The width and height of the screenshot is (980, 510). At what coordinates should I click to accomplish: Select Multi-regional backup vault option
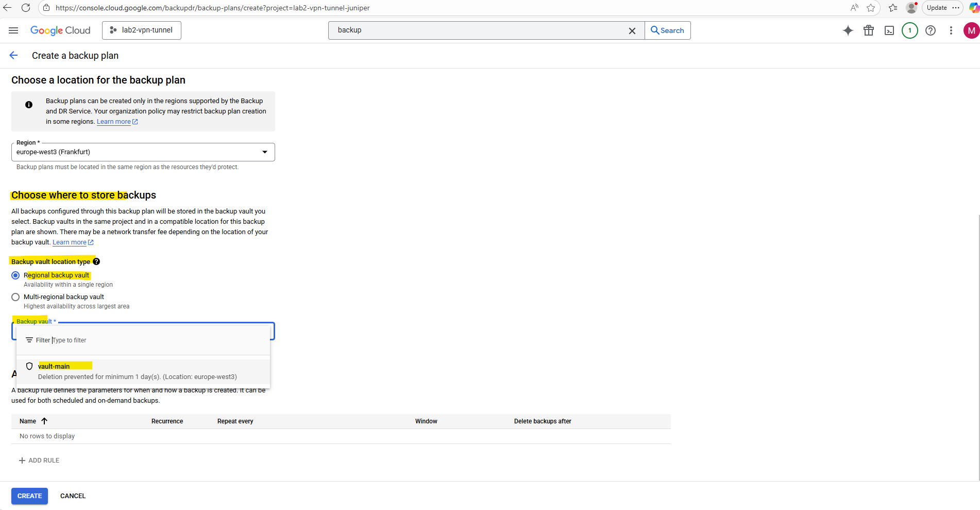(x=15, y=297)
